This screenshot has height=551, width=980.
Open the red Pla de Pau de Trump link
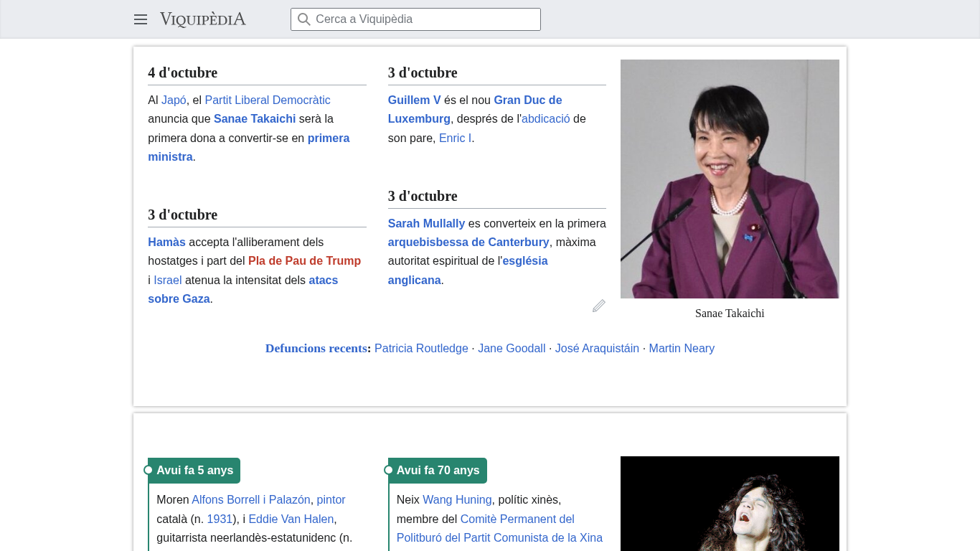pos(304,260)
